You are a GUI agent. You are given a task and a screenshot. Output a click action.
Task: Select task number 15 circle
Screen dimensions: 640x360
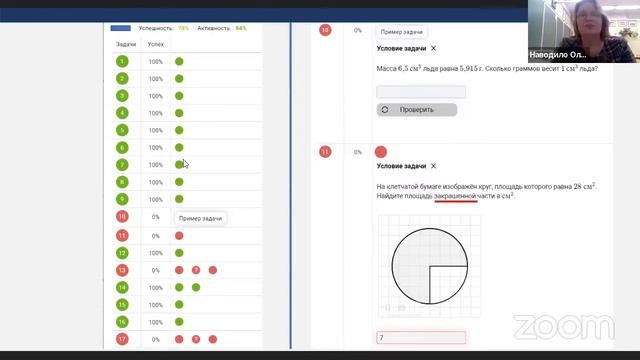[x=122, y=304]
